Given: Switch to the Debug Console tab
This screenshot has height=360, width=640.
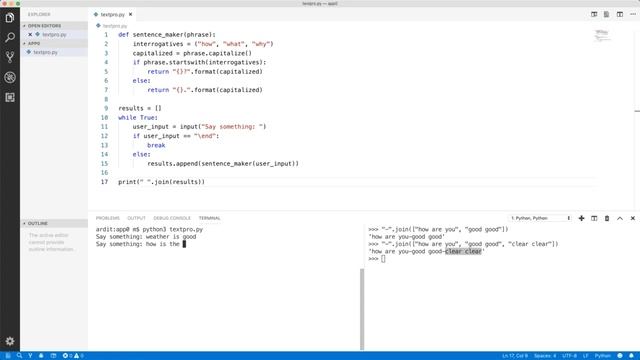Looking at the screenshot, I should point(172,218).
